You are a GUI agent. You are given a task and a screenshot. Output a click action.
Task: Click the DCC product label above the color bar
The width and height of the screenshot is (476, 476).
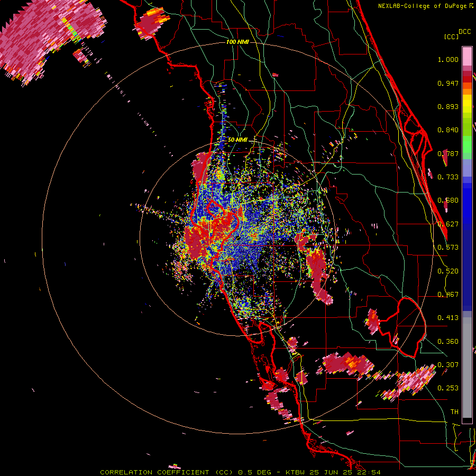465,32
